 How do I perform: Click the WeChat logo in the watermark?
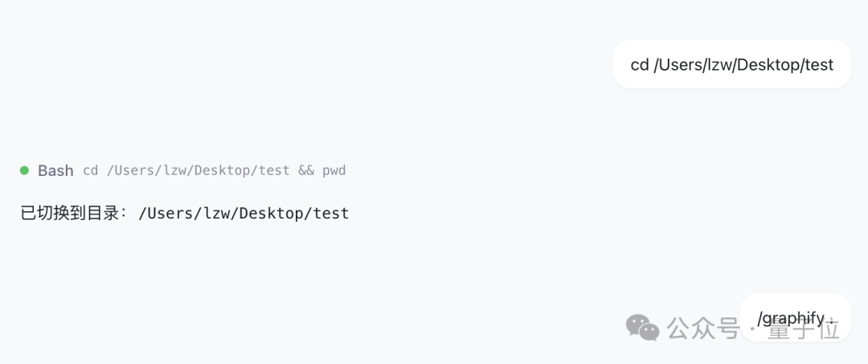[643, 327]
